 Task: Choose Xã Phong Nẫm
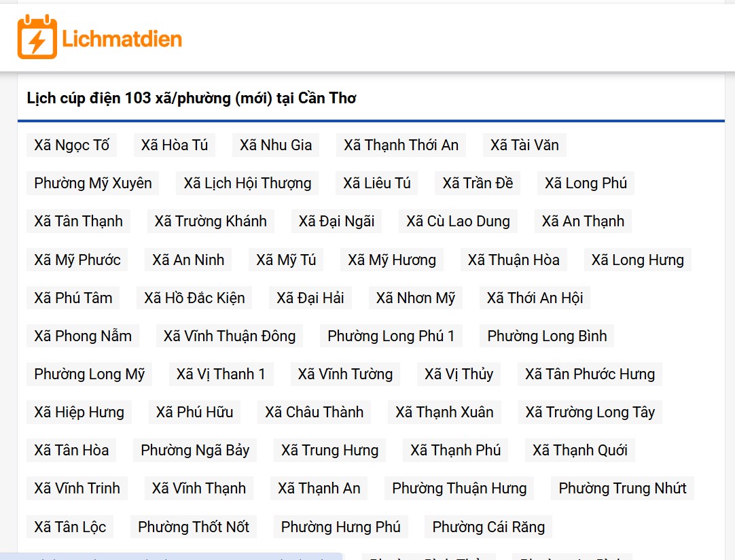83,336
